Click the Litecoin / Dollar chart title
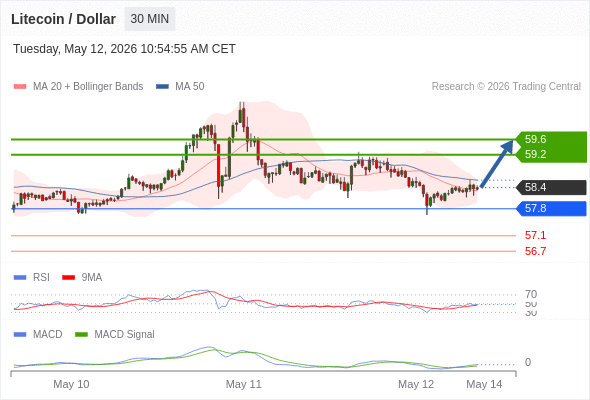 [x=63, y=19]
